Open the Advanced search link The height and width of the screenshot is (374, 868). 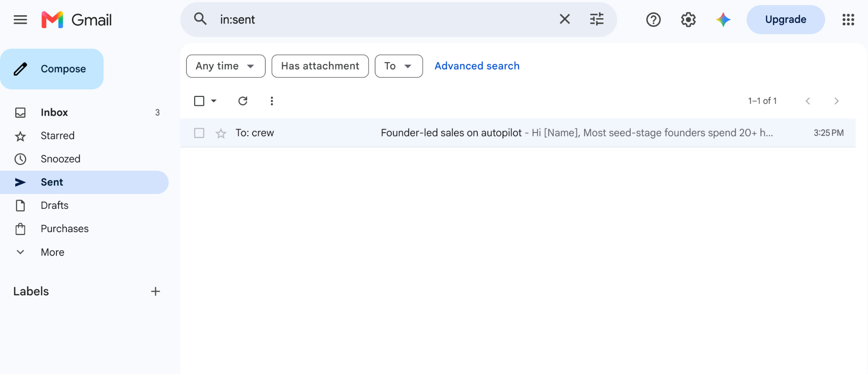point(477,66)
